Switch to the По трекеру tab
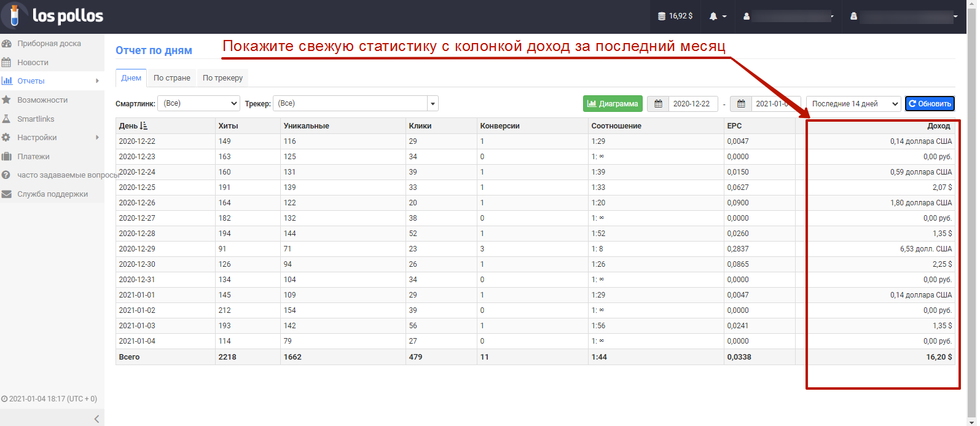This screenshot has height=426, width=980. click(x=222, y=78)
